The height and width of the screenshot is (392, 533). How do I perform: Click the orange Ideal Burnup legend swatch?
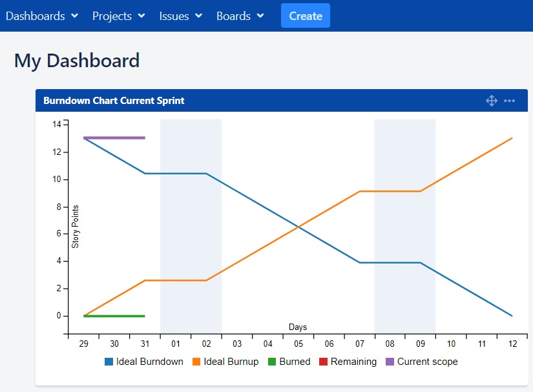pyautogui.click(x=196, y=362)
